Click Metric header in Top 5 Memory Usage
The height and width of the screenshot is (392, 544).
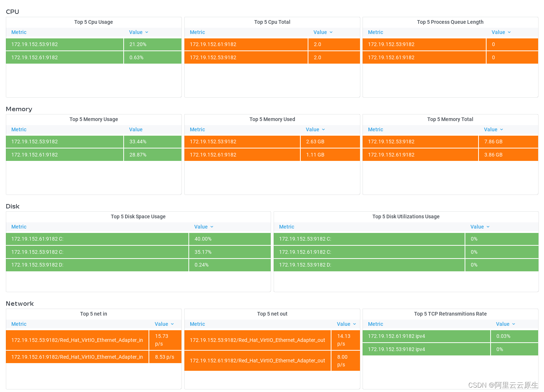pos(19,129)
